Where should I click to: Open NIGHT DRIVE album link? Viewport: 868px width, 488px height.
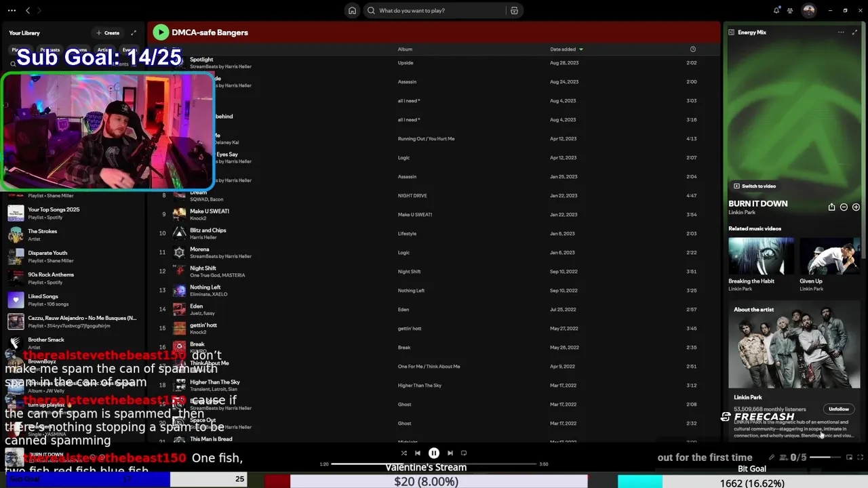412,195
